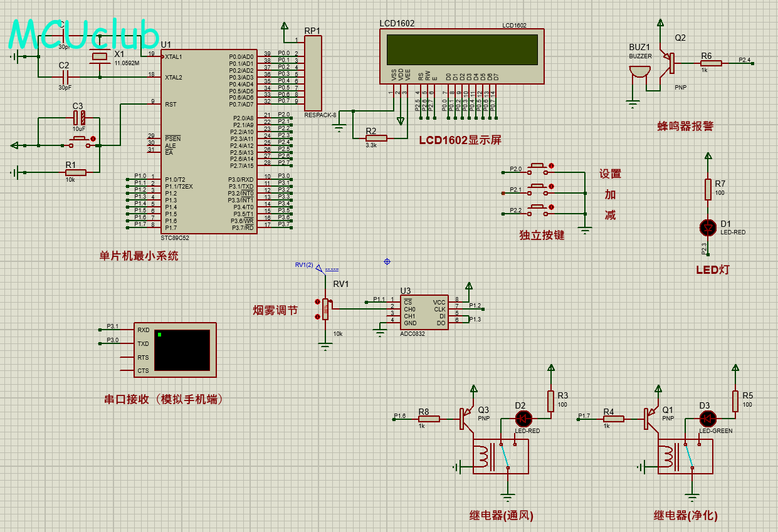778x532 pixels.
Task: Decrease RV1 potentiometer with lower red arrow
Action: point(317,316)
